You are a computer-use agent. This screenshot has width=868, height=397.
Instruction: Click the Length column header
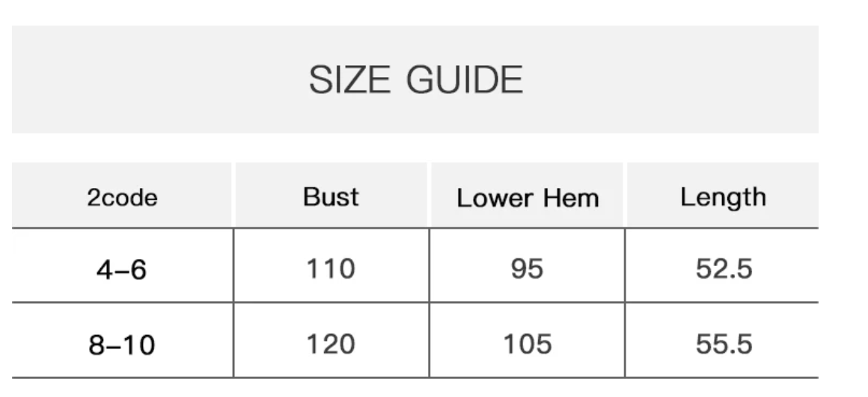[723, 197]
